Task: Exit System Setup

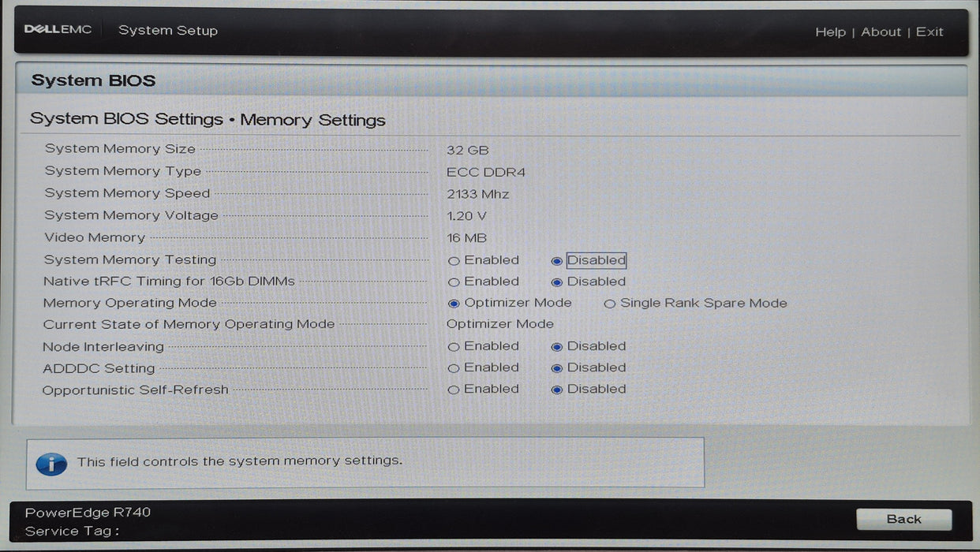Action: 929,32
